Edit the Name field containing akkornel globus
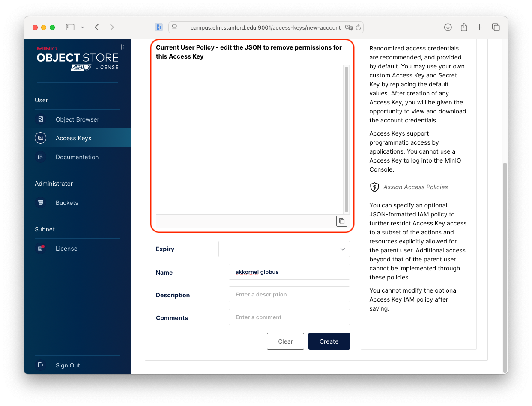This screenshot has height=406, width=532. (x=289, y=272)
